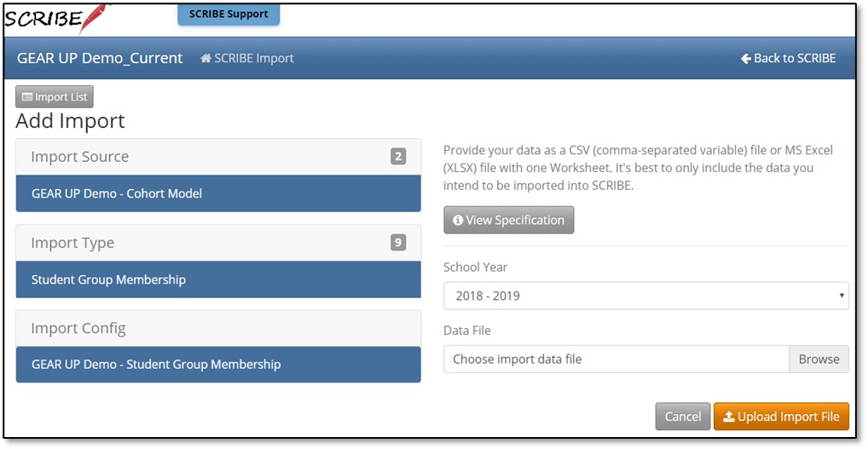Cancel the import
Screen dimensions: 868x449
pyautogui.click(x=683, y=417)
